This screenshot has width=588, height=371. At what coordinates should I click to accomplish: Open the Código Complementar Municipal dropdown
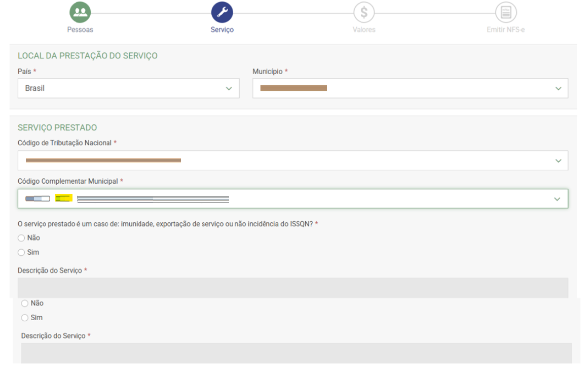(292, 199)
